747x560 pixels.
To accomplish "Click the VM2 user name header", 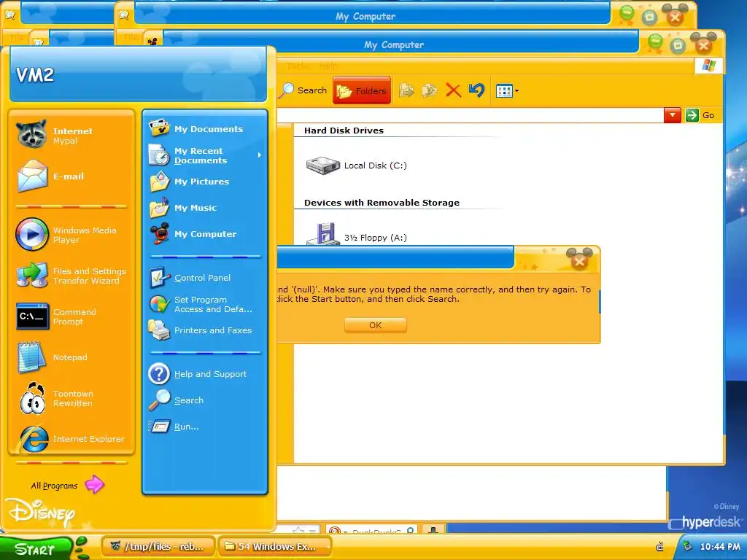I will [x=35, y=75].
